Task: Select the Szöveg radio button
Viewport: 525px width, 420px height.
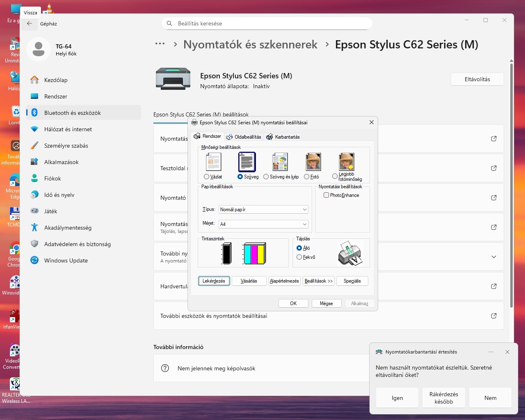Action: [x=240, y=177]
